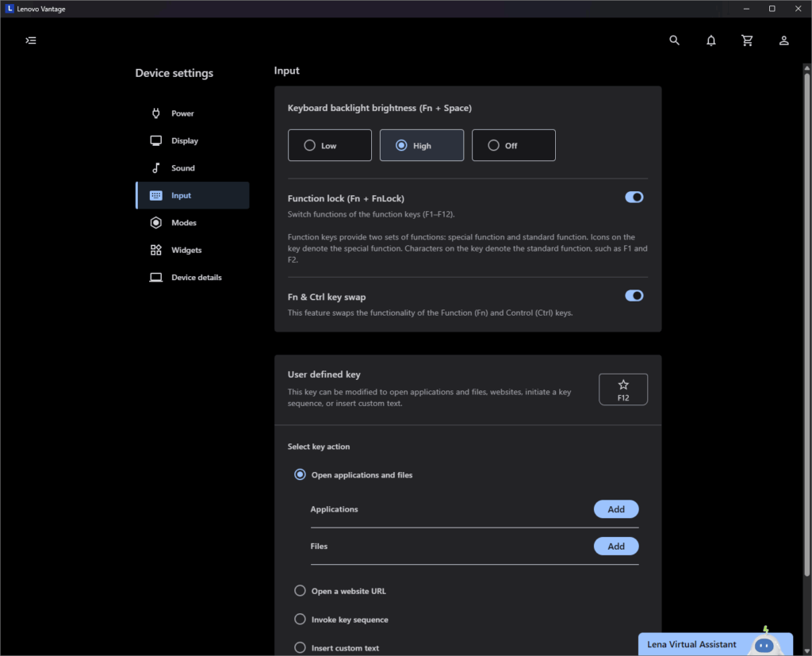Viewport: 812px width, 656px height.
Task: Expand the navigation menu icon
Action: tap(31, 40)
